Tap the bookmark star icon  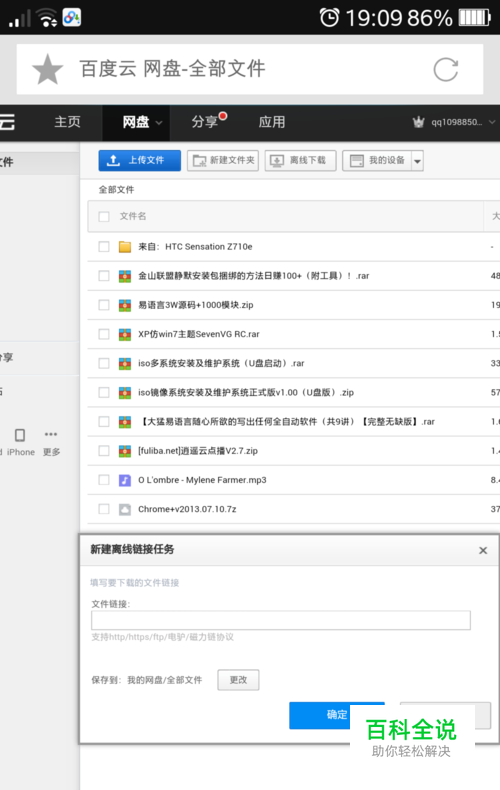[47, 70]
